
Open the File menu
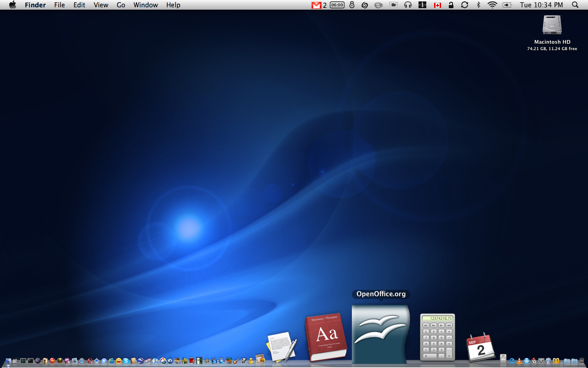point(59,5)
